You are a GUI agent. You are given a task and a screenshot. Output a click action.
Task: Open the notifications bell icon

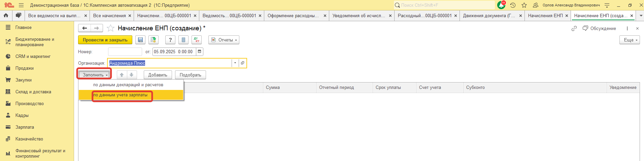(501, 5)
